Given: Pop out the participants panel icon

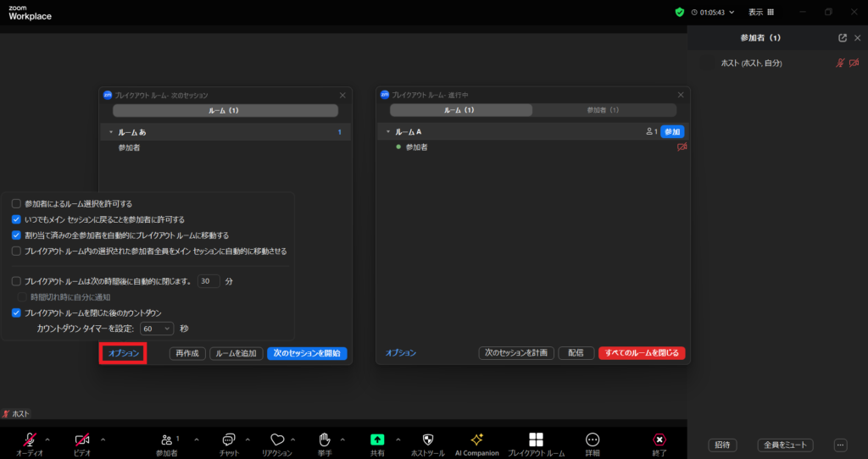Looking at the screenshot, I should tap(842, 38).
